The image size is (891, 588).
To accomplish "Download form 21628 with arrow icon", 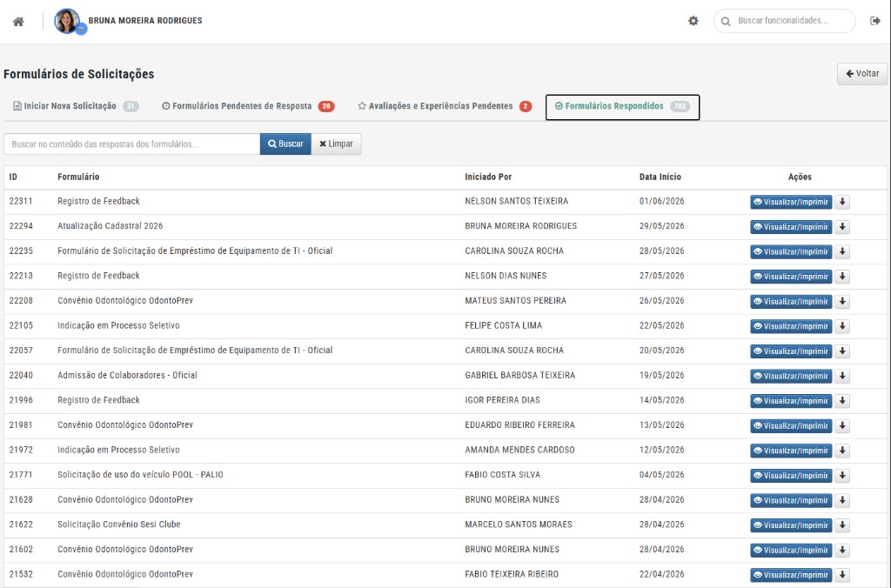I will [x=842, y=500].
